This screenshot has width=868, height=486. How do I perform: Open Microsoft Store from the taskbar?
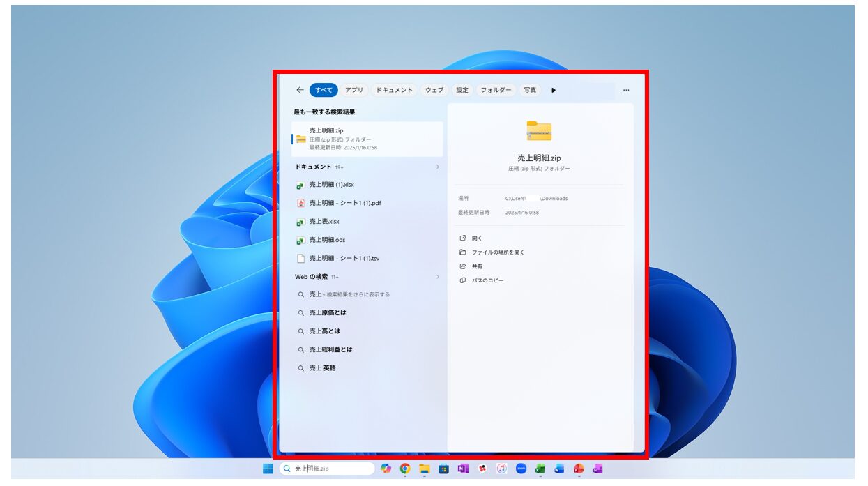443,469
